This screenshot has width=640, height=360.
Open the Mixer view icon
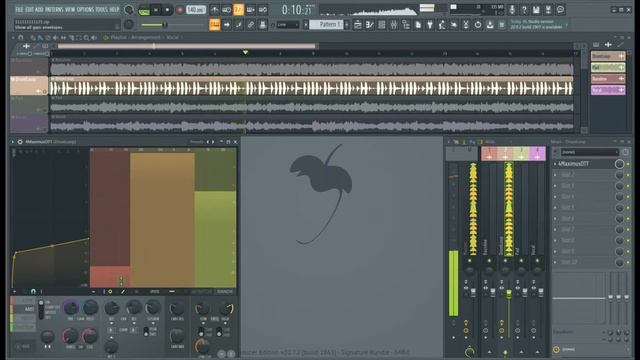point(393,25)
